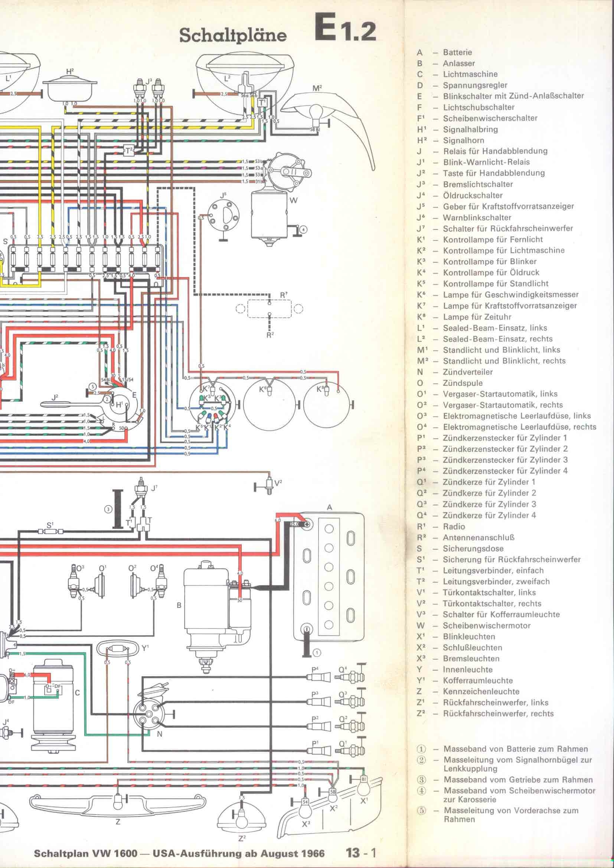
Task: Click the large E1.2 section label
Action: [x=345, y=30]
